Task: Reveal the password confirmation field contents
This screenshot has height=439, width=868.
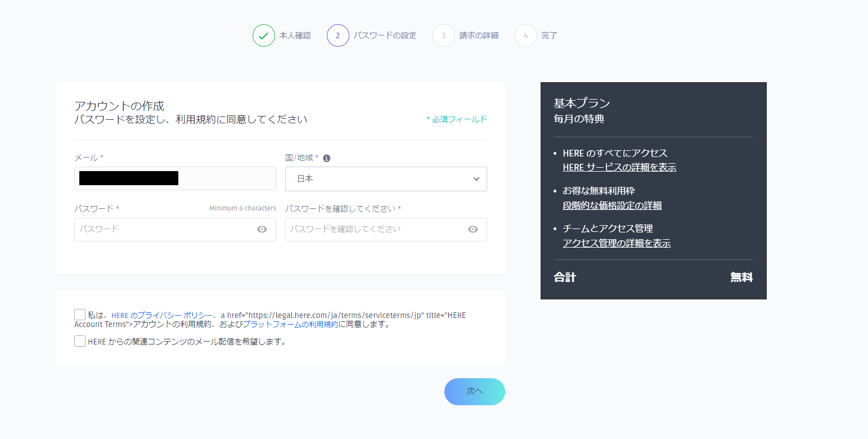Action: tap(473, 229)
